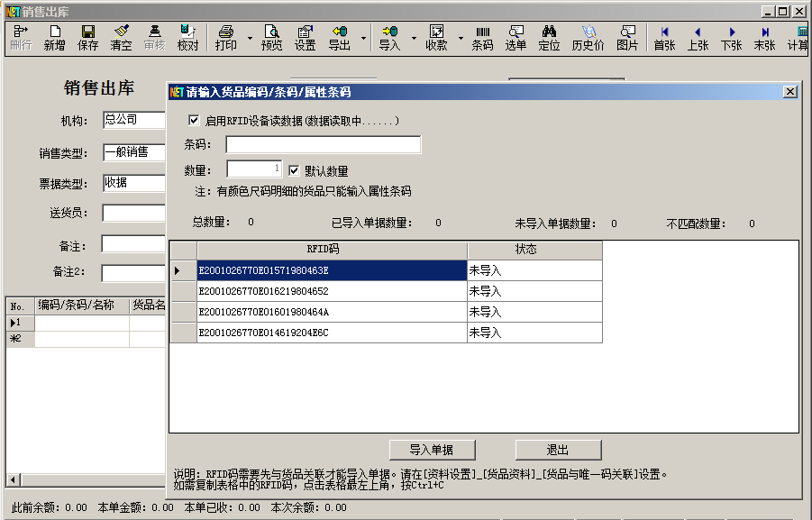Click the 数量 quantity field
Viewport: 812px width, 520px height.
tap(254, 169)
